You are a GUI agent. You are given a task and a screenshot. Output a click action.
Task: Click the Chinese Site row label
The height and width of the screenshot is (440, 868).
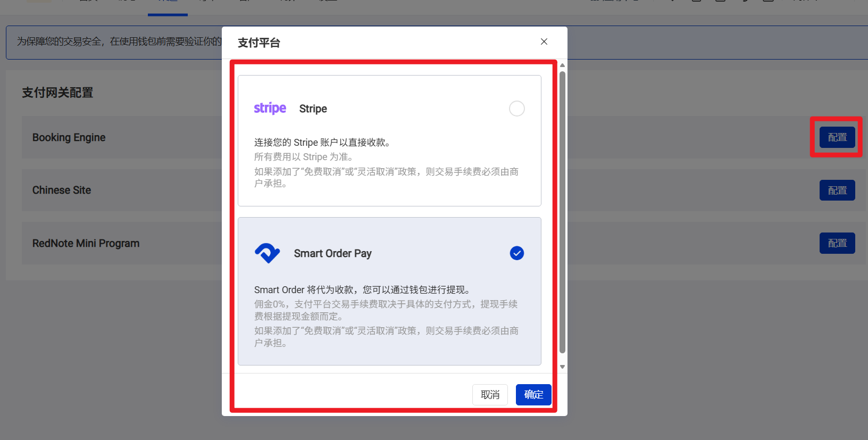click(62, 190)
